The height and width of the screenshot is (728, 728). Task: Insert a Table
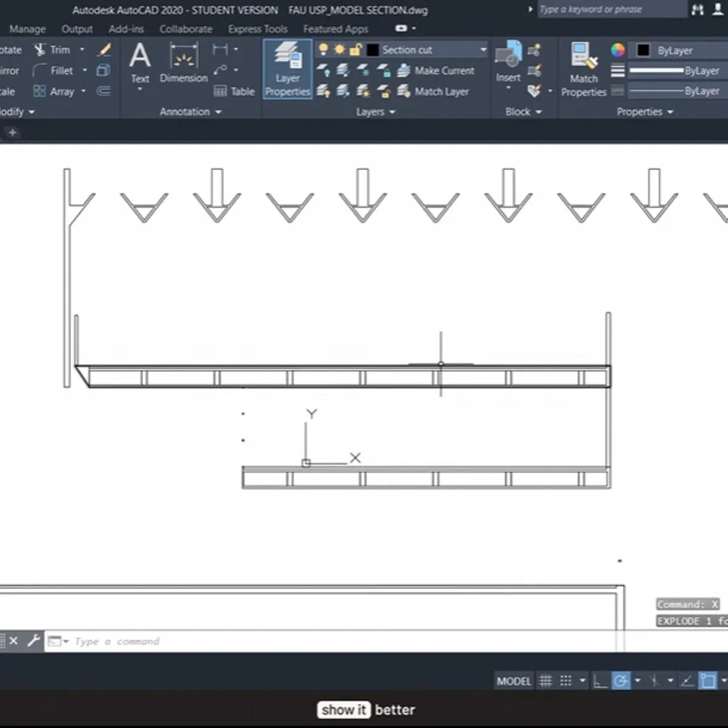234,91
